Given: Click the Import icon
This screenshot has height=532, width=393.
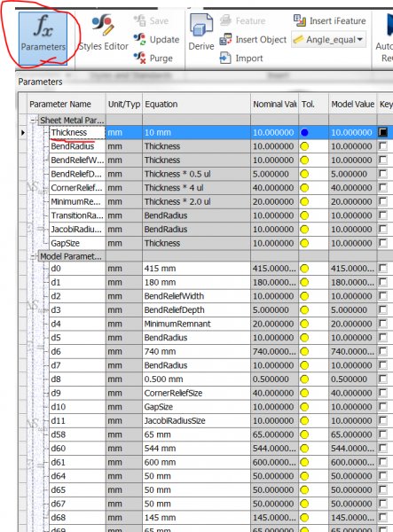Looking at the screenshot, I should click(225, 58).
